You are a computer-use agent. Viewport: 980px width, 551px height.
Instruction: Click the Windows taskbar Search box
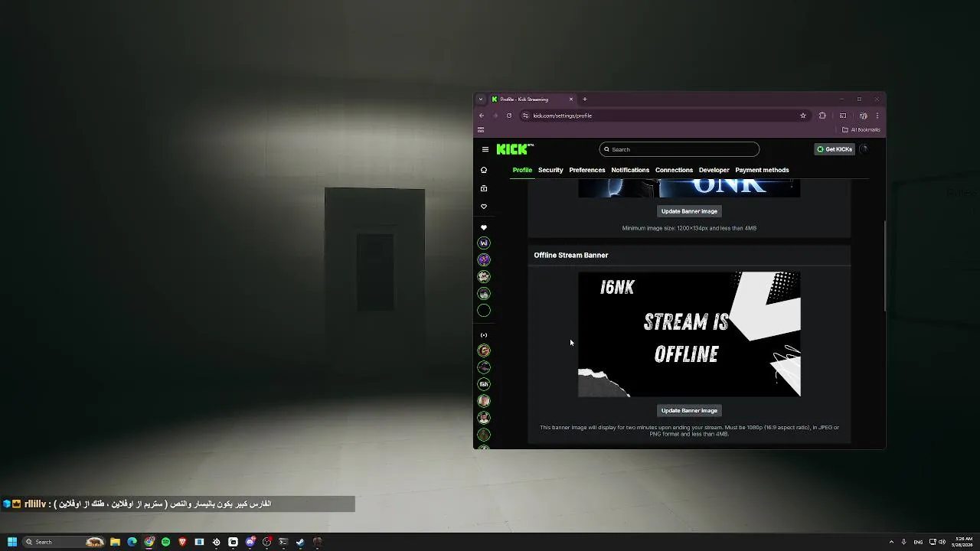64,542
